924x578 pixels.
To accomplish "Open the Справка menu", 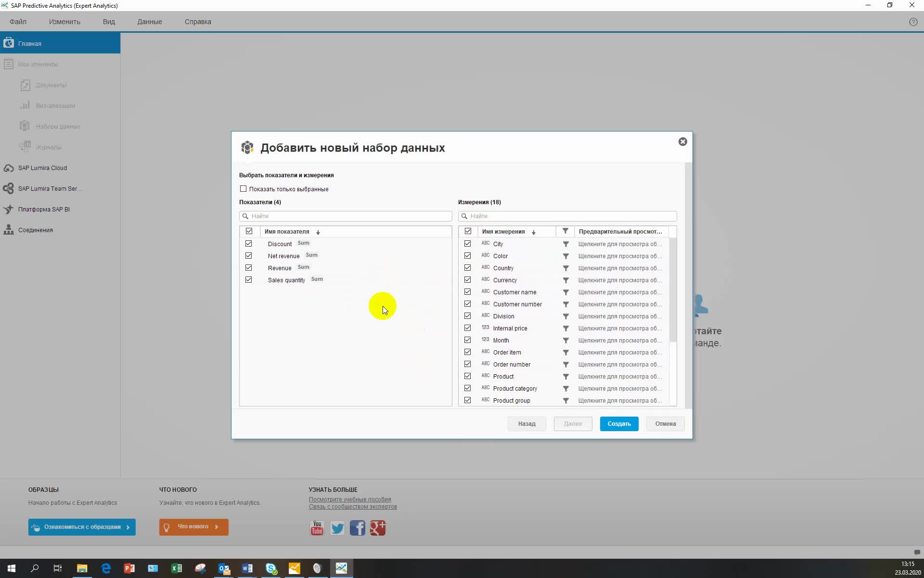I will (x=198, y=22).
